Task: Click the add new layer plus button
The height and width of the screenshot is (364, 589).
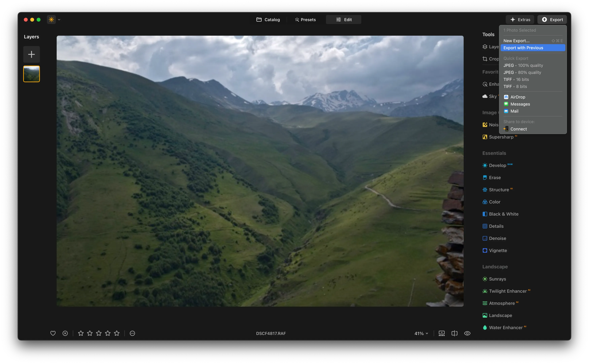Action: tap(31, 54)
